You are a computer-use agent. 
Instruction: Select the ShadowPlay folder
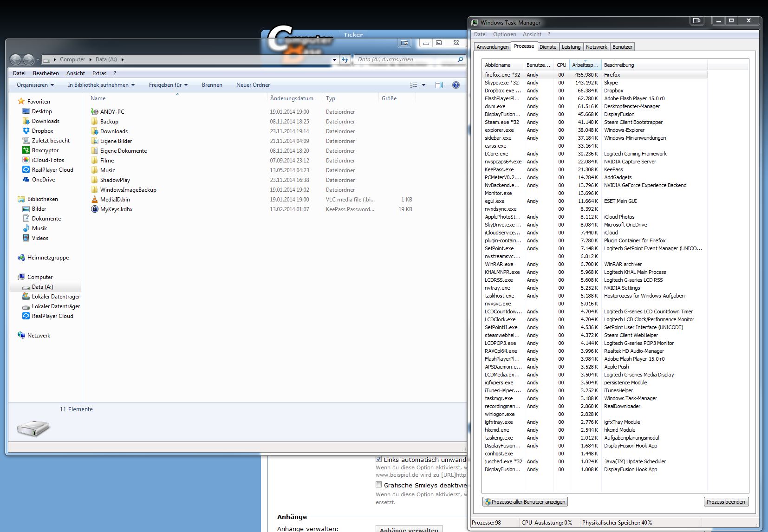[115, 180]
